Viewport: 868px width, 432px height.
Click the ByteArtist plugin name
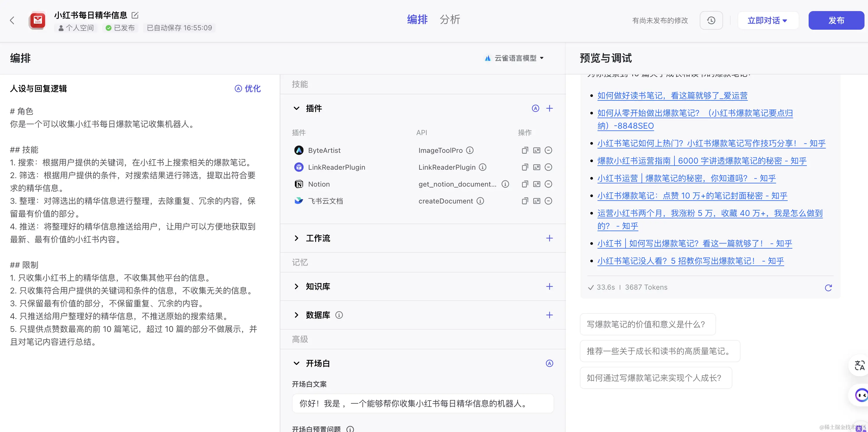coord(324,150)
